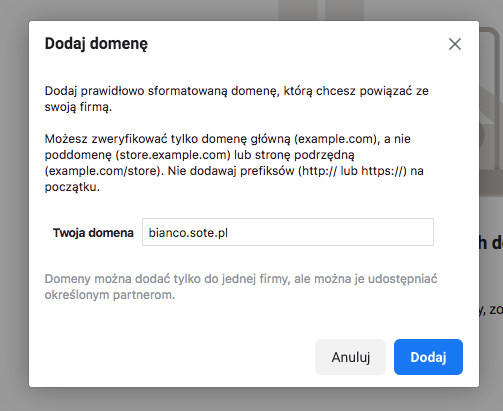Click the paragraph starting 'Możesz zweryfikować tylko domenę'

(x=234, y=163)
